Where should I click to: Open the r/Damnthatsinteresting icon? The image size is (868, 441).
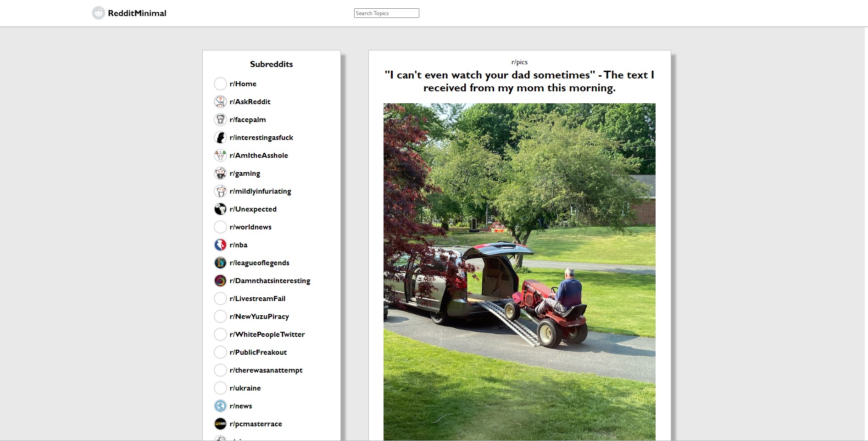(220, 280)
